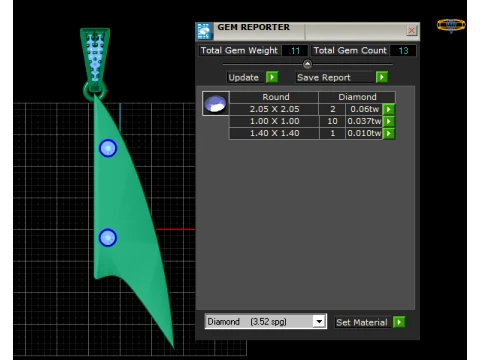Image resolution: width=480 pixels, height=360 pixels.
Task: Select the 2.05 X 2.05 size cell
Action: tap(274, 109)
